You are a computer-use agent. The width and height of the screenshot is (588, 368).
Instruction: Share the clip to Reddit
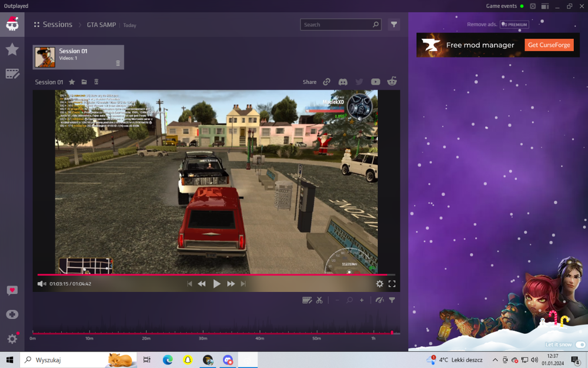(392, 81)
